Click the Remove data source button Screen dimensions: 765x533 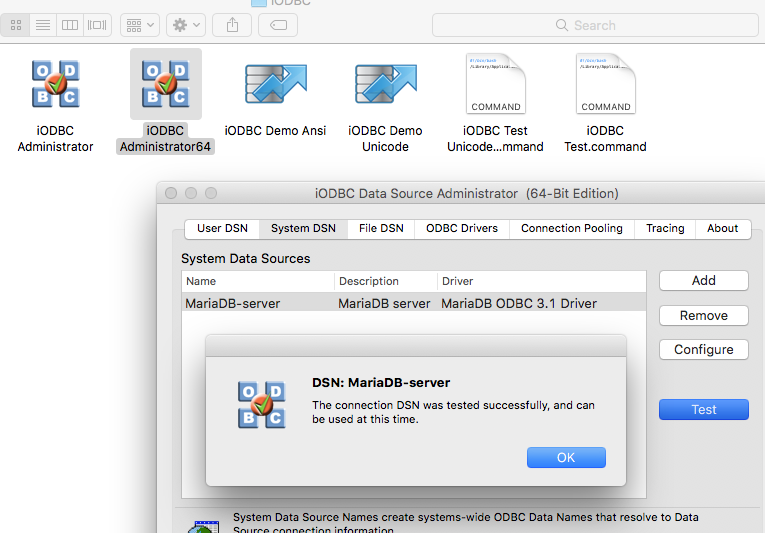(x=704, y=316)
